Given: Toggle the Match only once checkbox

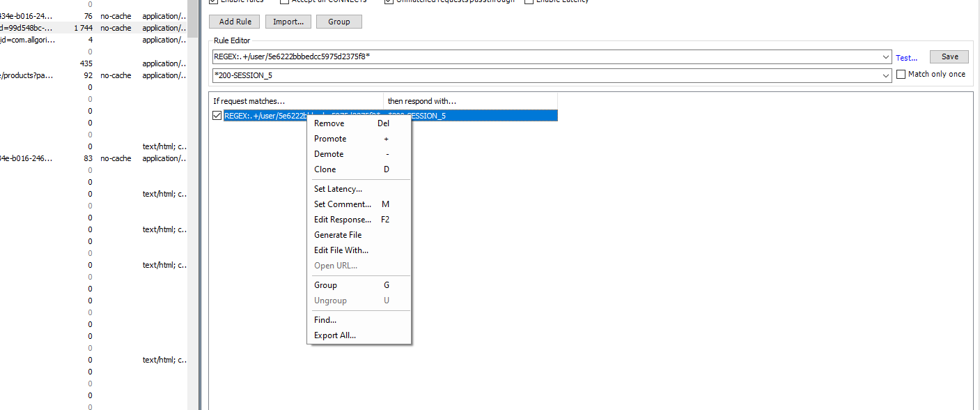Looking at the screenshot, I should click(x=901, y=75).
